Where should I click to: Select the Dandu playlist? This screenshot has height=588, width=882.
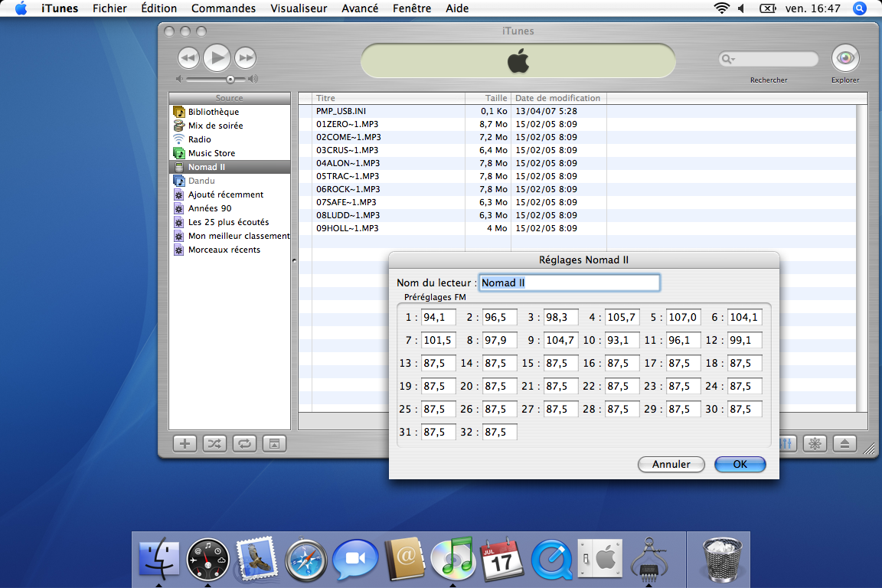tap(230, 181)
